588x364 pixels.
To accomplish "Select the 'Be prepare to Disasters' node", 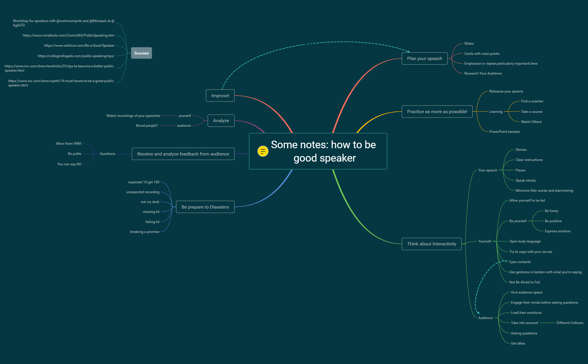I will click(205, 207).
